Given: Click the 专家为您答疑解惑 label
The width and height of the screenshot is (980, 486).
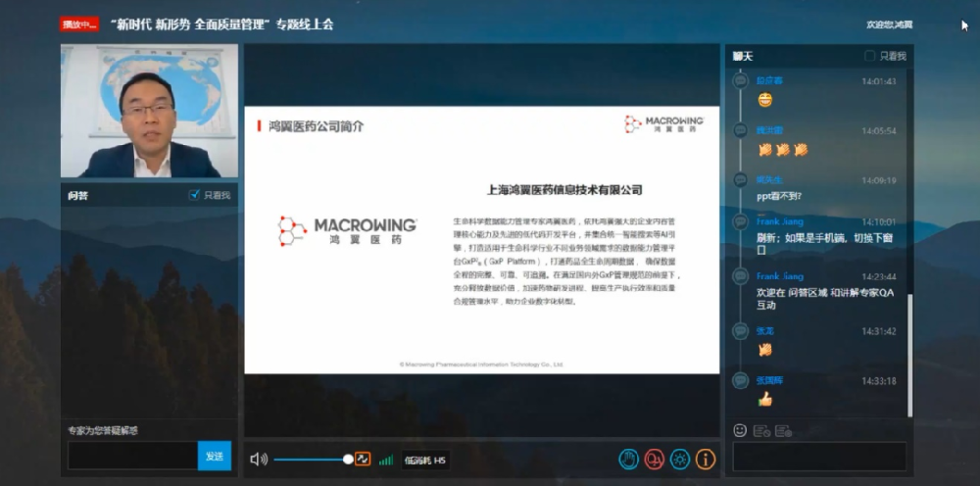Looking at the screenshot, I should (103, 430).
